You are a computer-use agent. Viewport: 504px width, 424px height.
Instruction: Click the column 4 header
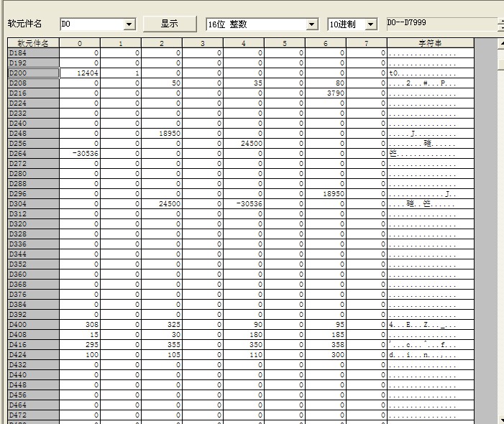coord(243,43)
